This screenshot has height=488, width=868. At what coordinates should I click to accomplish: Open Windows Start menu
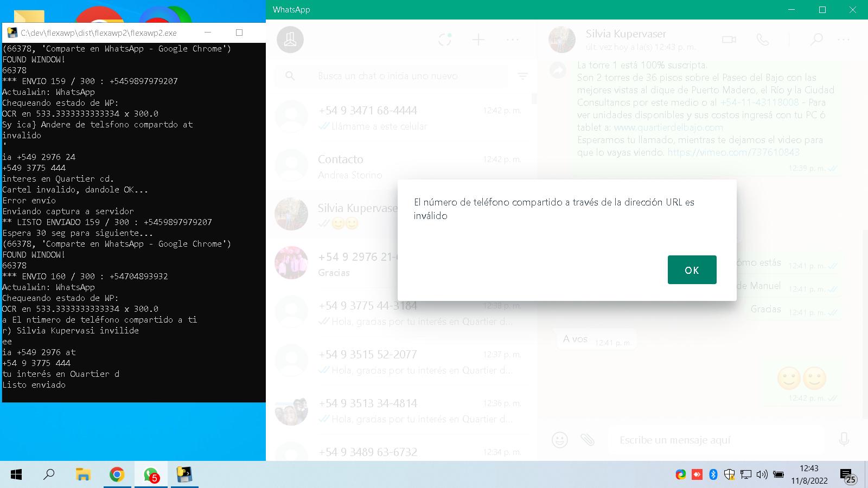pyautogui.click(x=16, y=474)
